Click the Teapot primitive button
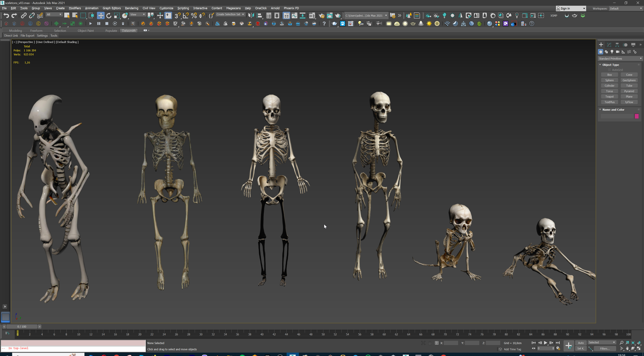644x356 pixels. (x=609, y=97)
